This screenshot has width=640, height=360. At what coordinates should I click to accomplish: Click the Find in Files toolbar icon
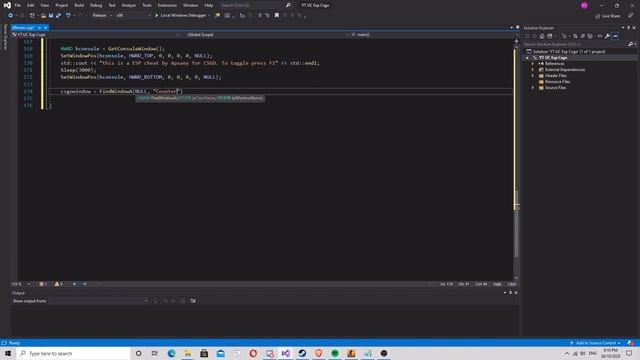217,16
